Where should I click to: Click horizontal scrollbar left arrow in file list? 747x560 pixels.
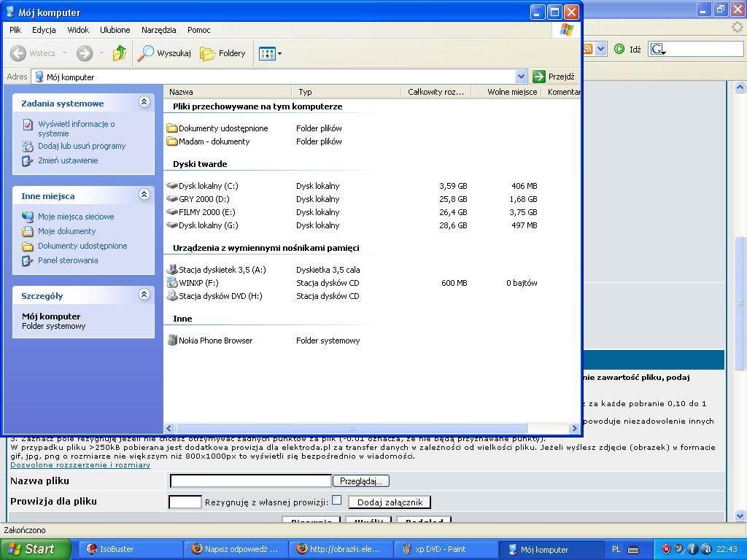pos(169,428)
